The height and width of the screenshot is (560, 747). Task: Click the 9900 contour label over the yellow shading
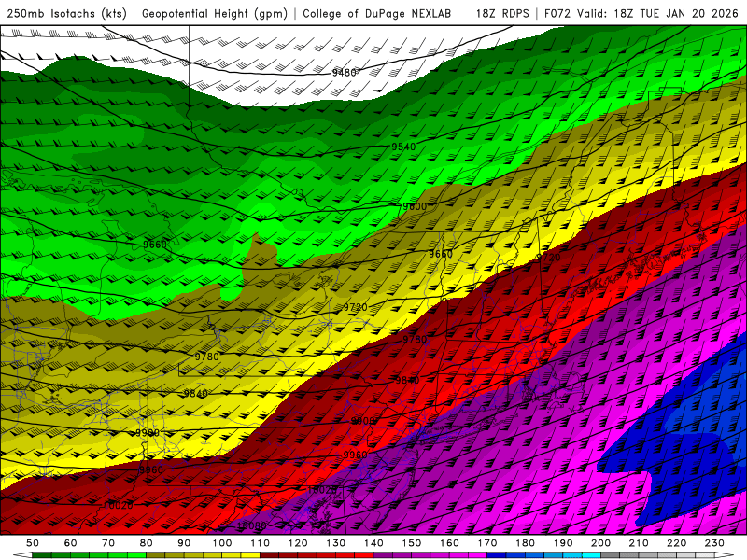(x=148, y=432)
